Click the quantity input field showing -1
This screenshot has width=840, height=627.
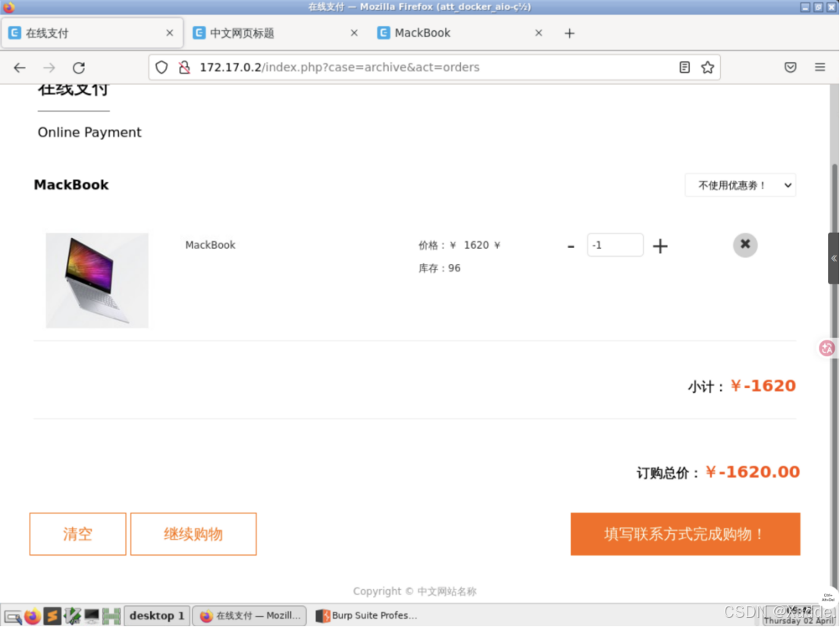point(615,245)
